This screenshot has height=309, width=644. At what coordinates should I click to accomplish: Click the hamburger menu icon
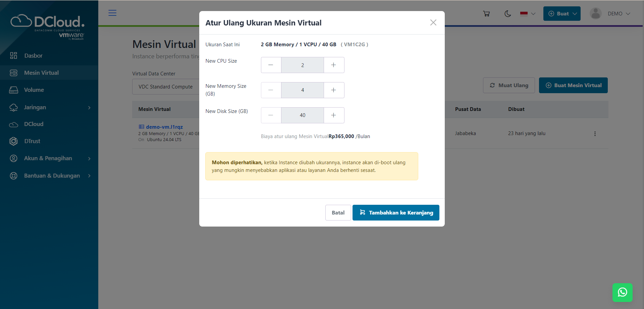[112, 13]
